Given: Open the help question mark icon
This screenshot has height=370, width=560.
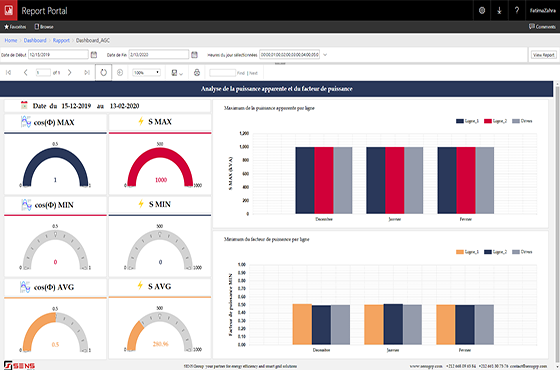Looking at the screenshot, I should pos(516,10).
